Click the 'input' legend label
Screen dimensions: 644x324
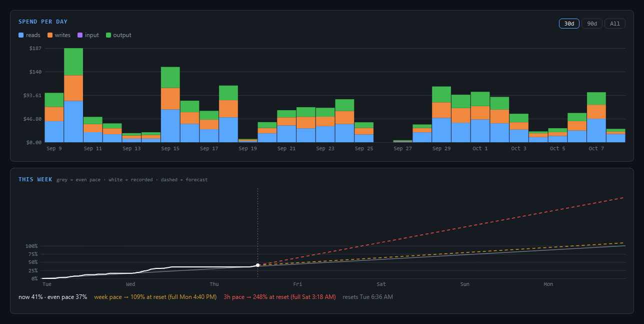click(x=92, y=35)
